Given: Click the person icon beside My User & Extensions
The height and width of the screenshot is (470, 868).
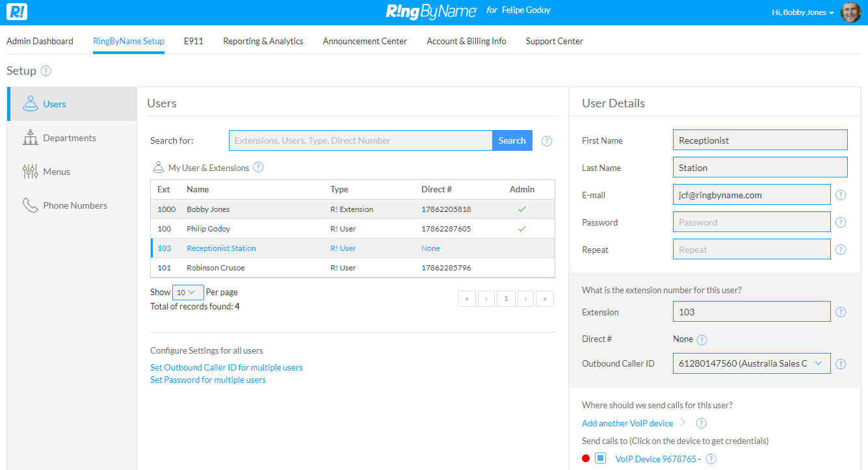Looking at the screenshot, I should (x=158, y=167).
